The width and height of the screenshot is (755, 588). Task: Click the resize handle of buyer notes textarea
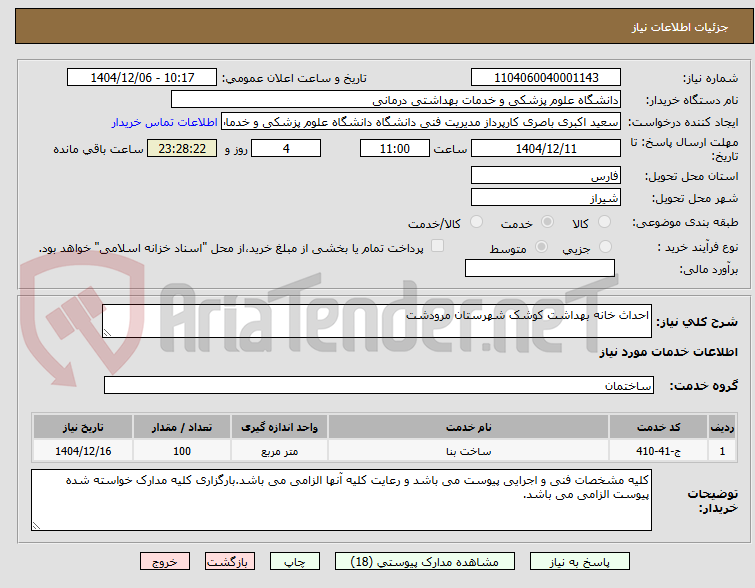(x=36, y=526)
